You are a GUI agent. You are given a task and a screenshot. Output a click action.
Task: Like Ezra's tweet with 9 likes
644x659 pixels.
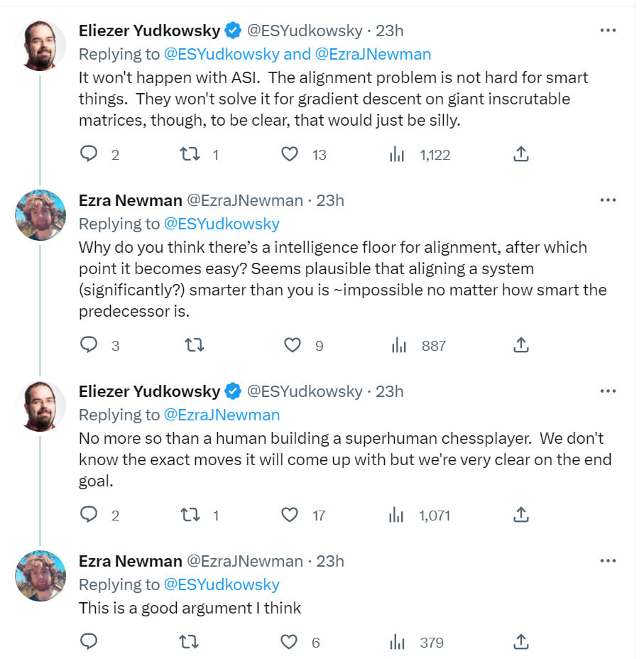click(x=293, y=345)
